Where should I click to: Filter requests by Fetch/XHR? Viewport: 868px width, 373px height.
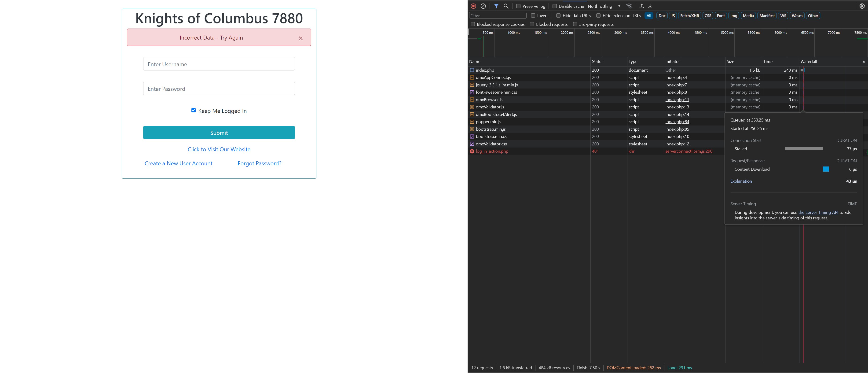click(689, 15)
